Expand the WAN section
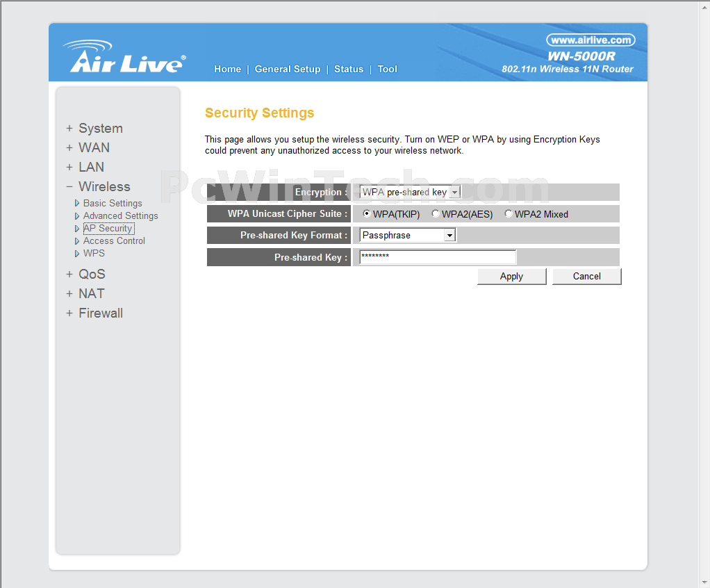 [88, 147]
